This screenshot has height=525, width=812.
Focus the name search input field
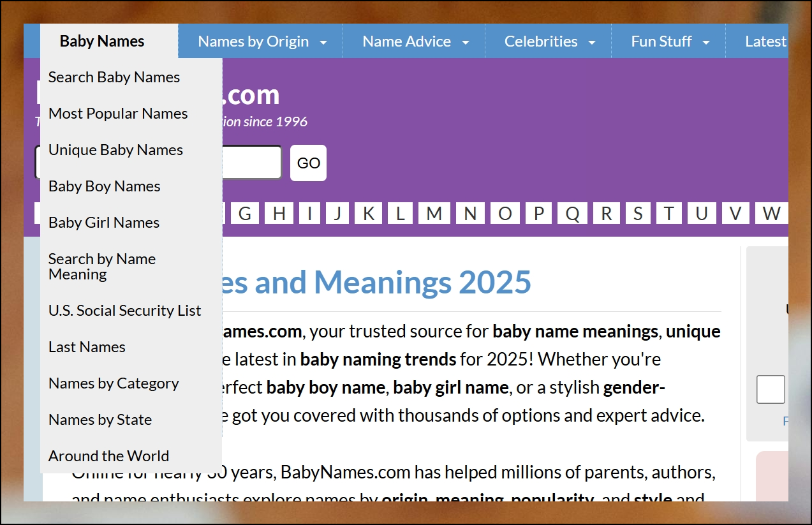click(x=252, y=163)
